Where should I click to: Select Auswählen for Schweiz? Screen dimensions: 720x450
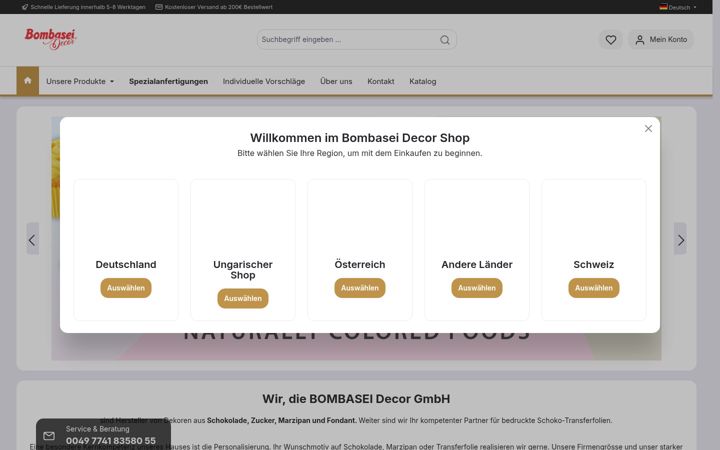coord(594,288)
